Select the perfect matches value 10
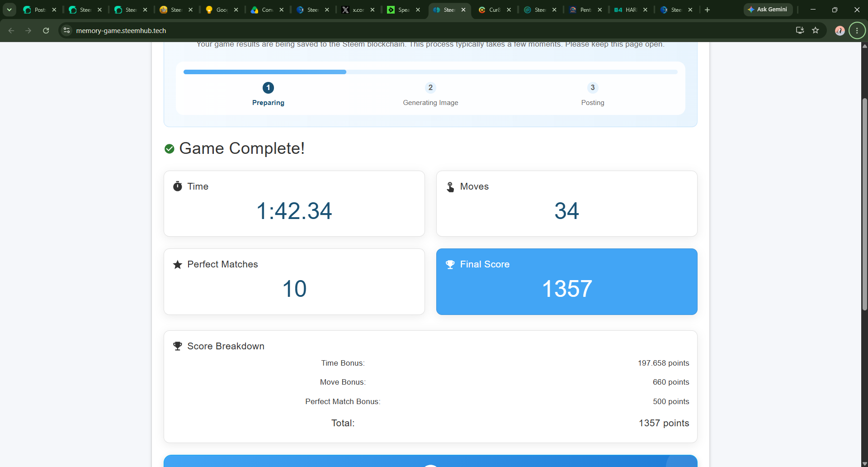This screenshot has height=467, width=868. [x=294, y=289]
